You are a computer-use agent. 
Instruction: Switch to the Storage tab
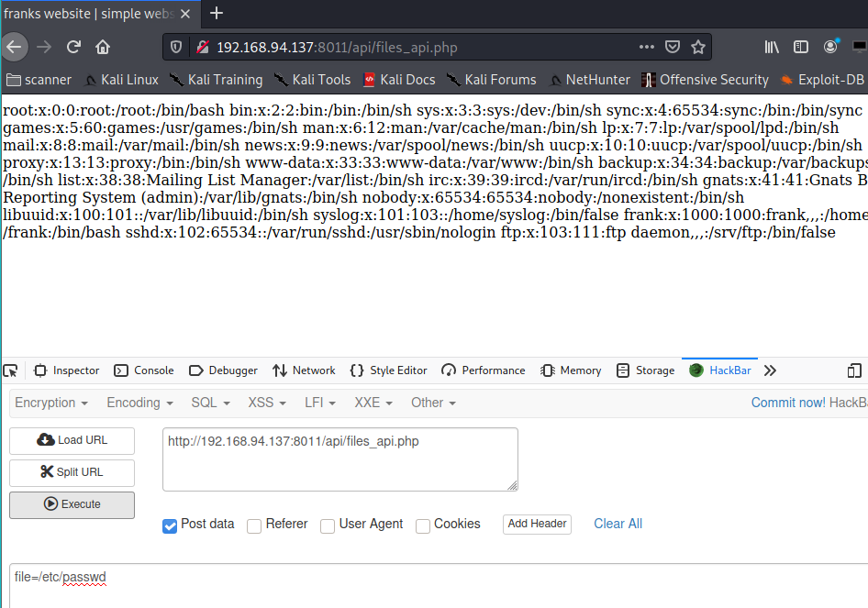[x=645, y=370]
